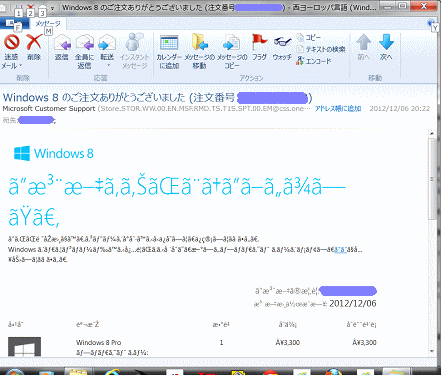Open インスタントメッセージ instant message icon

[134, 42]
